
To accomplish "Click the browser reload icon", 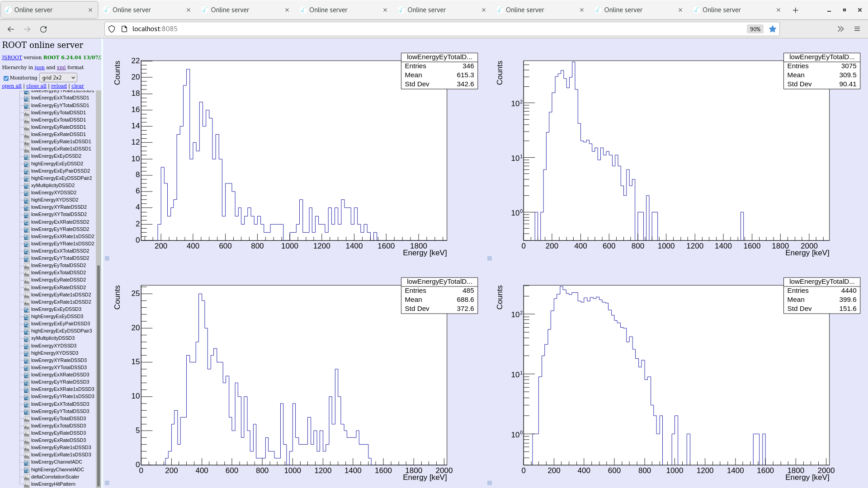I will click(x=43, y=29).
